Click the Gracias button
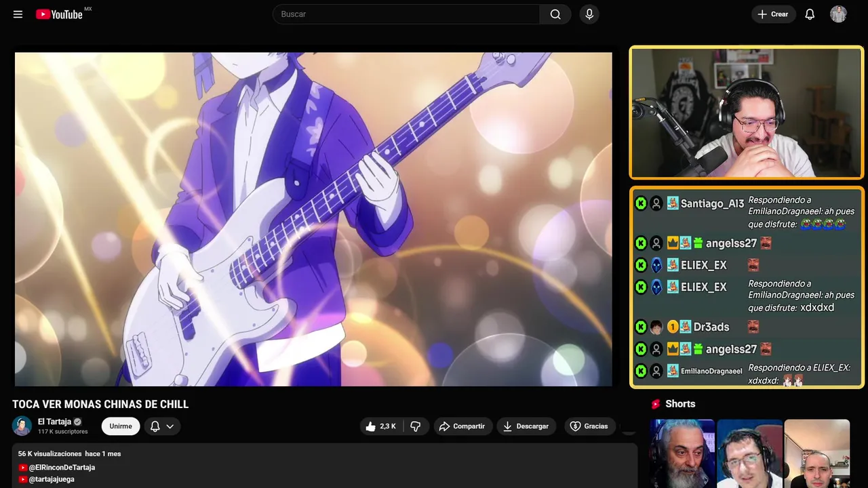 [x=589, y=426]
